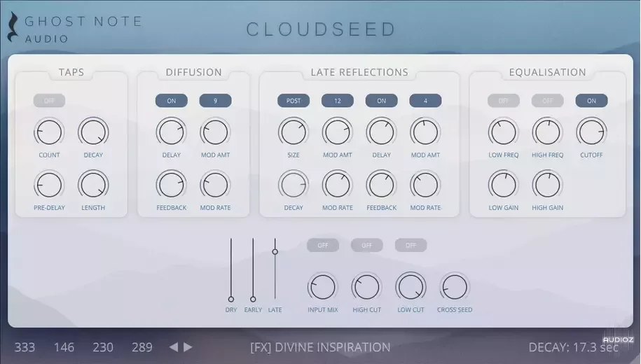Click the HIGH CUT knob
The height and width of the screenshot is (364, 641).
tap(366, 287)
